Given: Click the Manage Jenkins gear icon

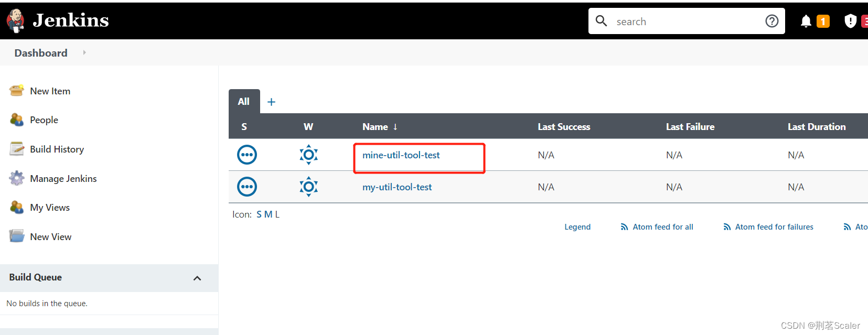Looking at the screenshot, I should (x=17, y=178).
